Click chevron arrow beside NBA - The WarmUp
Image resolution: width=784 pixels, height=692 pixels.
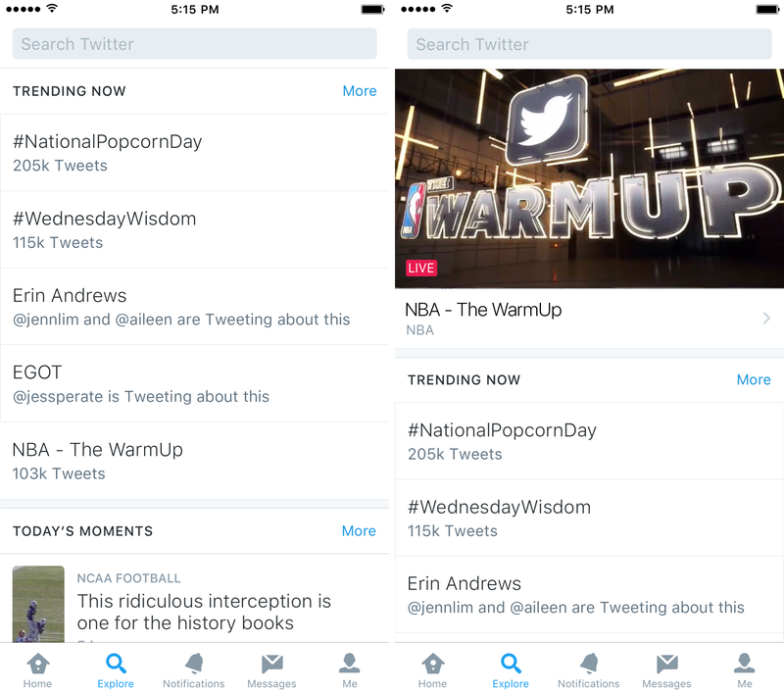[x=766, y=319]
